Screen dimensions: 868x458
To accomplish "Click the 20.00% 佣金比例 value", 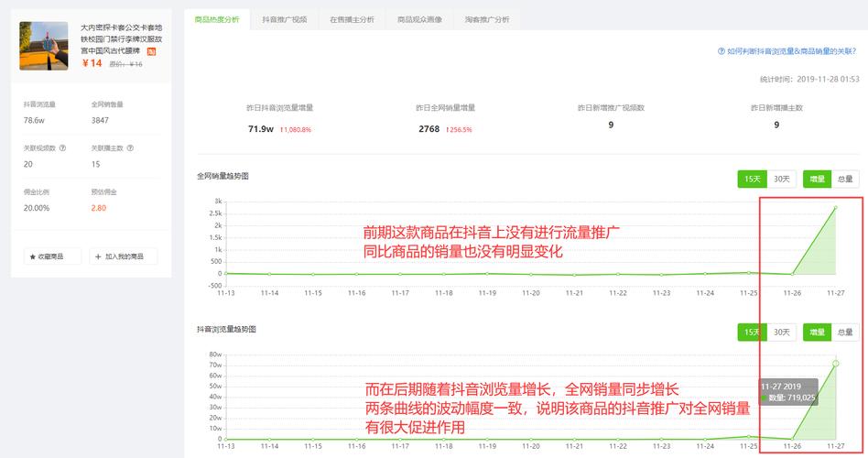I will coord(37,208).
